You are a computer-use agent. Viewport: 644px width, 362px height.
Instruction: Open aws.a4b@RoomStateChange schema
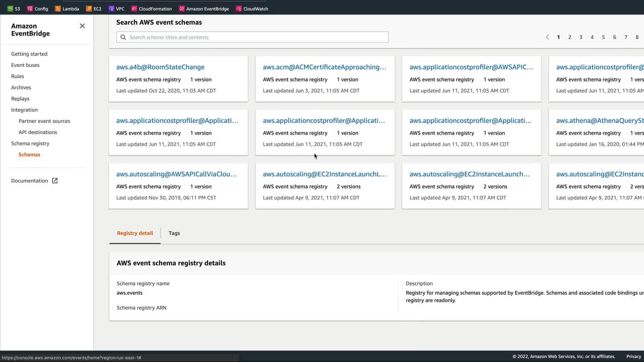pyautogui.click(x=160, y=67)
